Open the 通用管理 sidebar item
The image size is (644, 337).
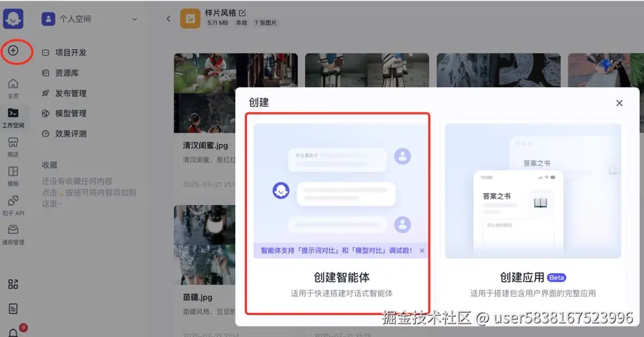coord(13,234)
